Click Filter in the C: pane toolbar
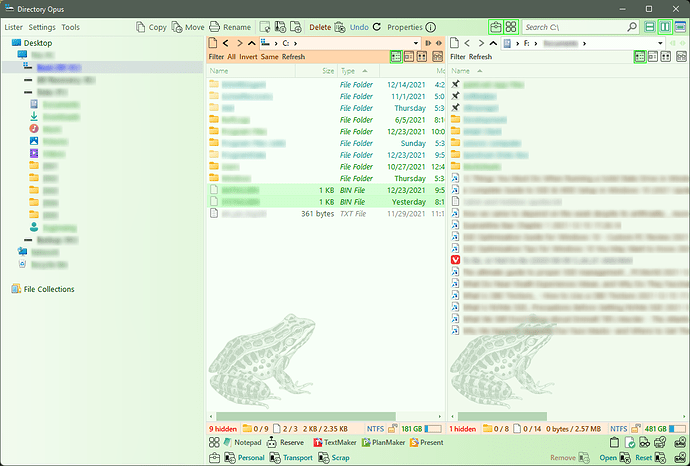Image resolution: width=690 pixels, height=466 pixels. tap(216, 57)
